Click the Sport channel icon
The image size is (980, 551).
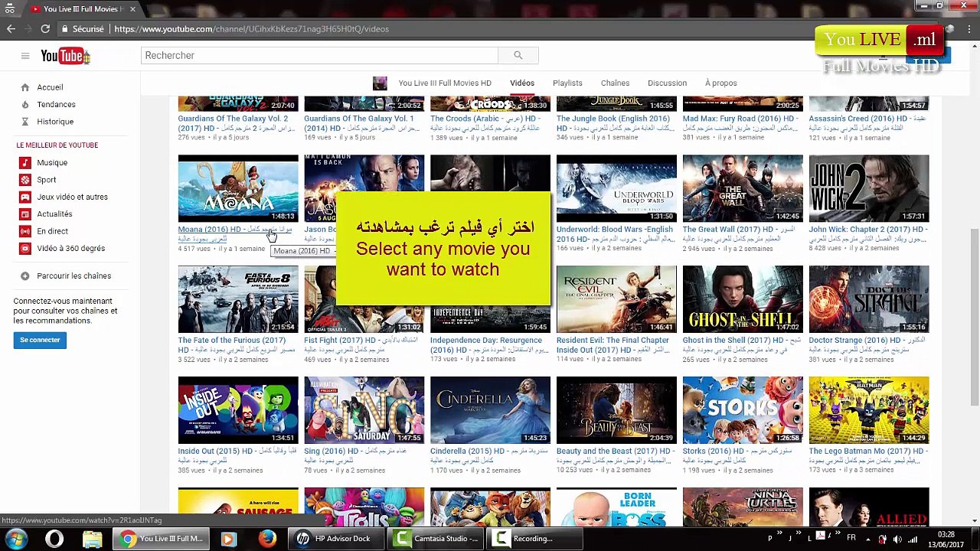coord(25,180)
